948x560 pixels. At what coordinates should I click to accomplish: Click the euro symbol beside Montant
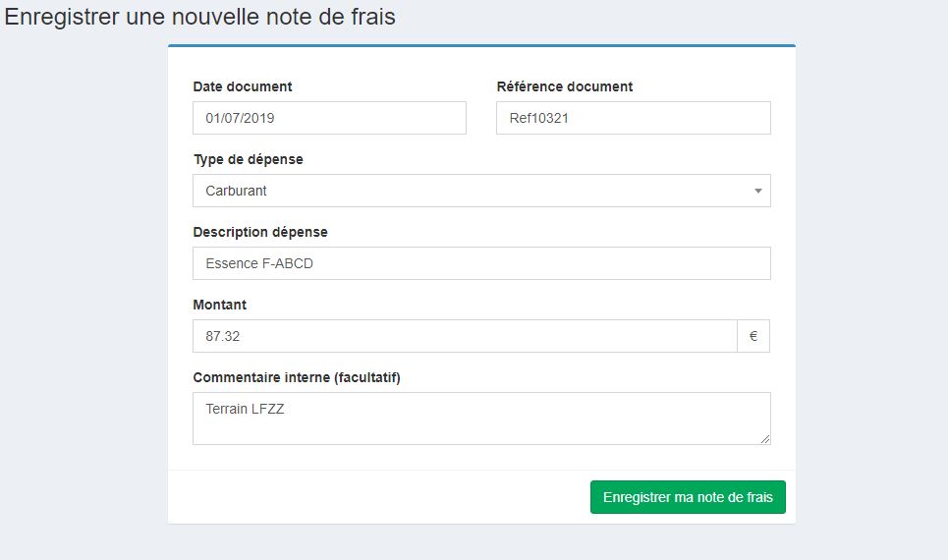click(753, 336)
